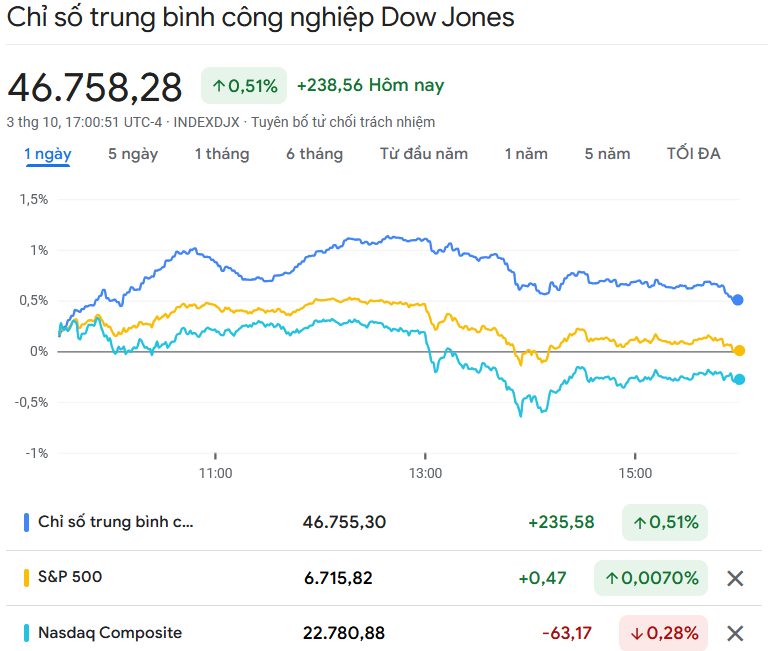Select the '1 ngày' time range tab
Viewport: 768px width, 651px height.
coord(48,154)
